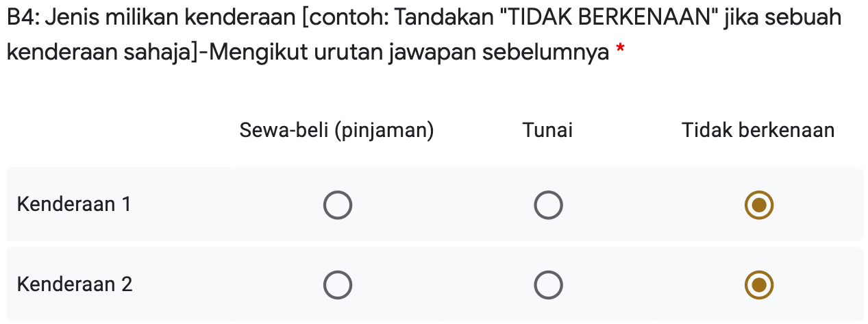
Task: Click the Tidak berkenaan column header
Action: [x=758, y=129]
